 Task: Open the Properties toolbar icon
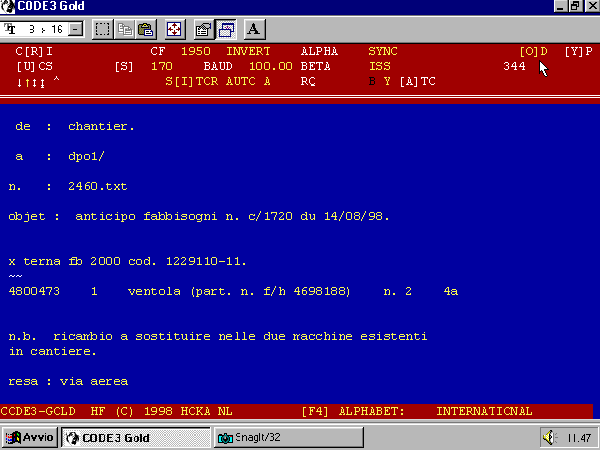click(202, 29)
